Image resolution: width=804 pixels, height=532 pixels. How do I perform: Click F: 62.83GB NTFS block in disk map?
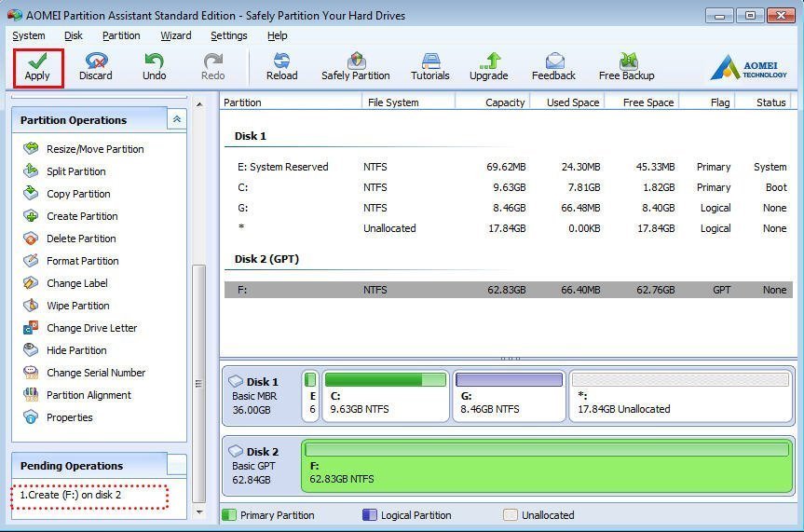[x=547, y=465]
